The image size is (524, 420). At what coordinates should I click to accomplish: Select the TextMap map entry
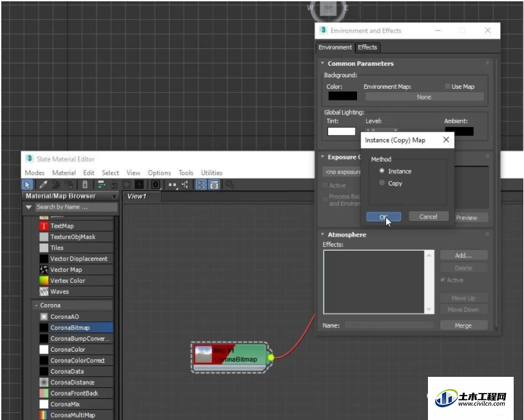tap(76, 226)
